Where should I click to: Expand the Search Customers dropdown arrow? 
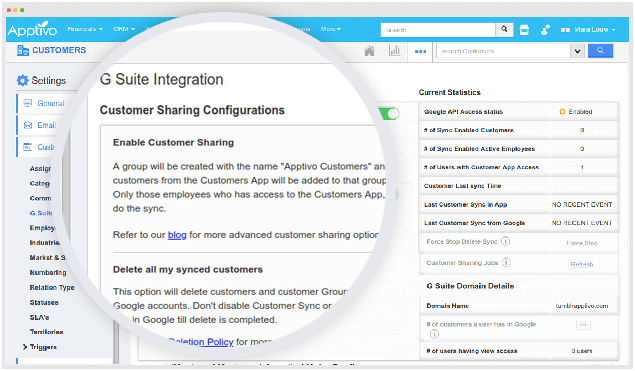577,51
